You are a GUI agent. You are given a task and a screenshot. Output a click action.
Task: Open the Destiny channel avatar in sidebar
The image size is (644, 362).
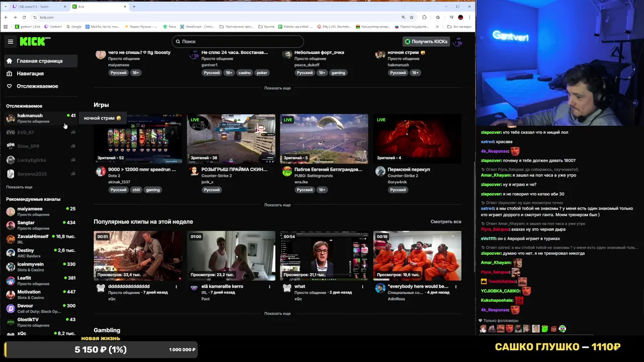click(x=11, y=253)
